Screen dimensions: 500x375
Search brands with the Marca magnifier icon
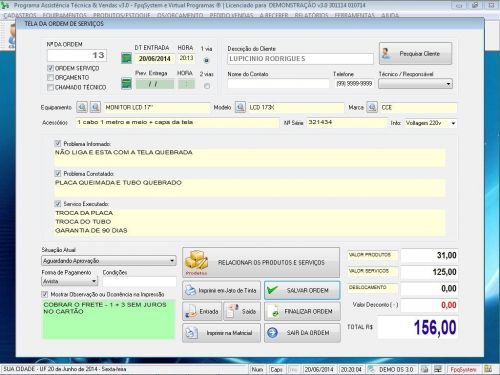pos(372,107)
